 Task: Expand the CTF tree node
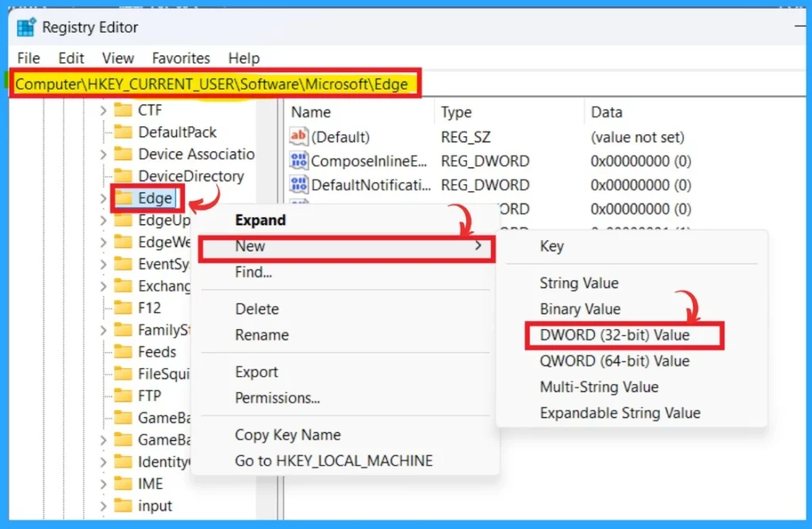(103, 110)
